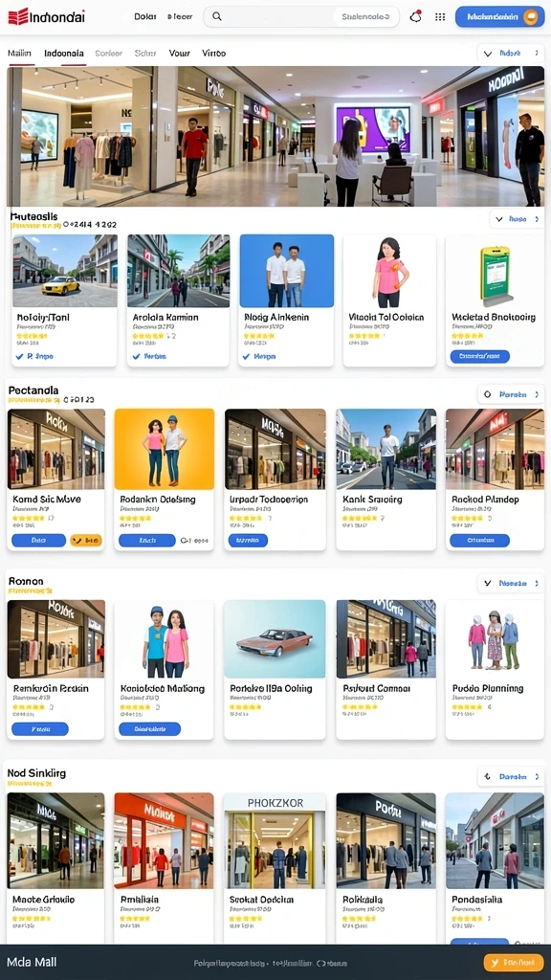
Task: Toggle checkmark under Holoiy/Tonl card
Action: pyautogui.click(x=19, y=356)
